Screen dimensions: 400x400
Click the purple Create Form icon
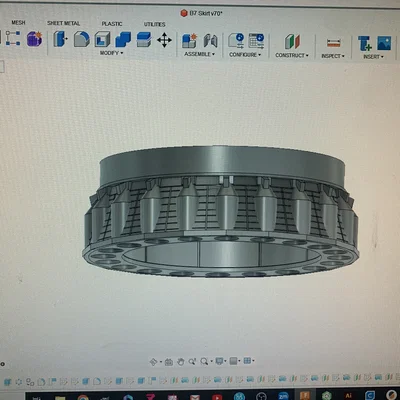coord(34,39)
